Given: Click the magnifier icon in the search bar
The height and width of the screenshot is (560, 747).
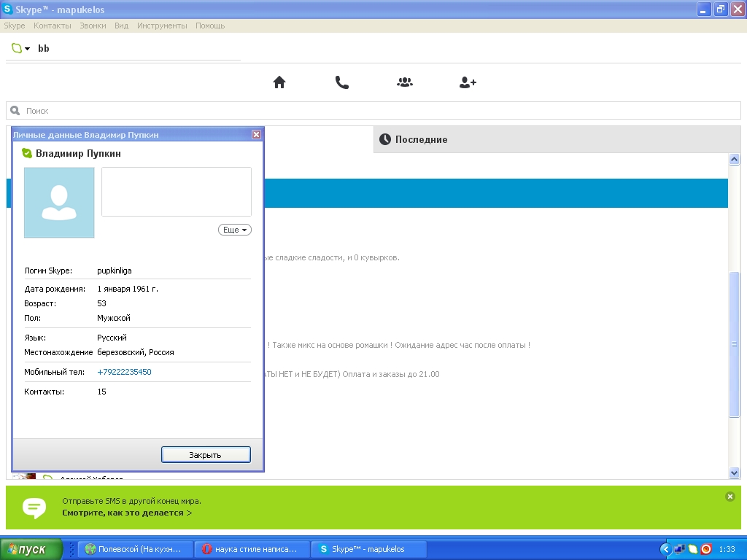Looking at the screenshot, I should (x=15, y=111).
